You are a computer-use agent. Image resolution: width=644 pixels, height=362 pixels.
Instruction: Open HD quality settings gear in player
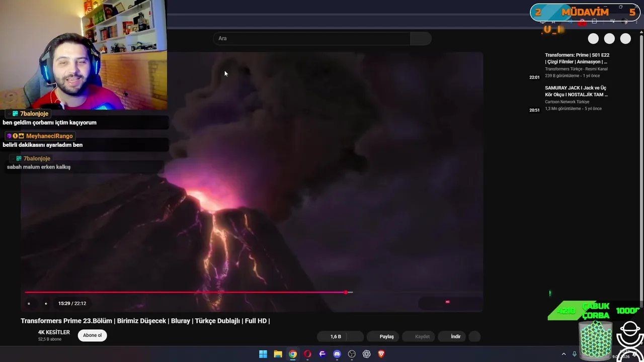tap(447, 302)
